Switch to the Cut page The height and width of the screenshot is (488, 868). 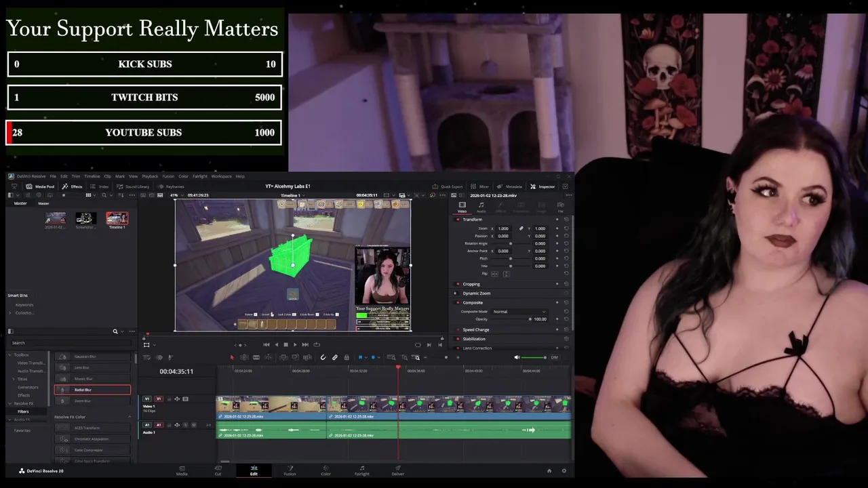[218, 470]
